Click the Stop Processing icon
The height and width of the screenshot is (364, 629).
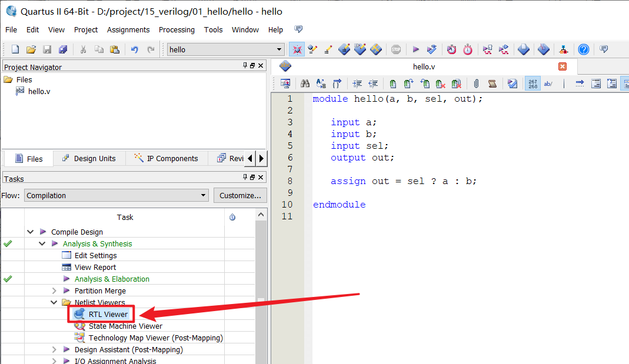tap(396, 49)
